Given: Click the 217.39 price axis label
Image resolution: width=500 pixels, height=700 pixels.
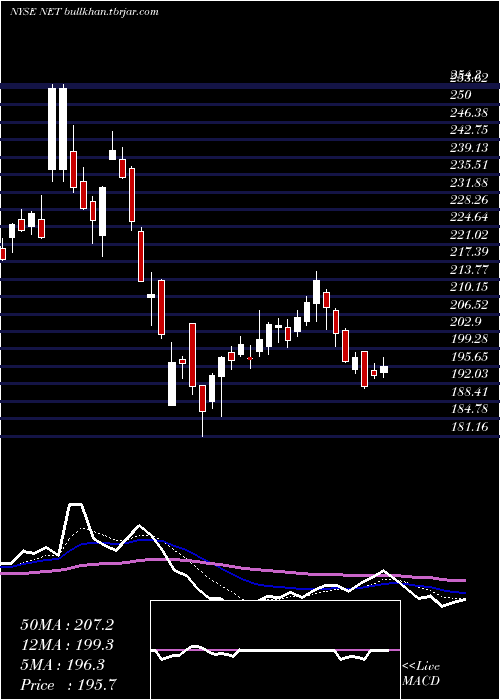Looking at the screenshot, I should pyautogui.click(x=469, y=252).
